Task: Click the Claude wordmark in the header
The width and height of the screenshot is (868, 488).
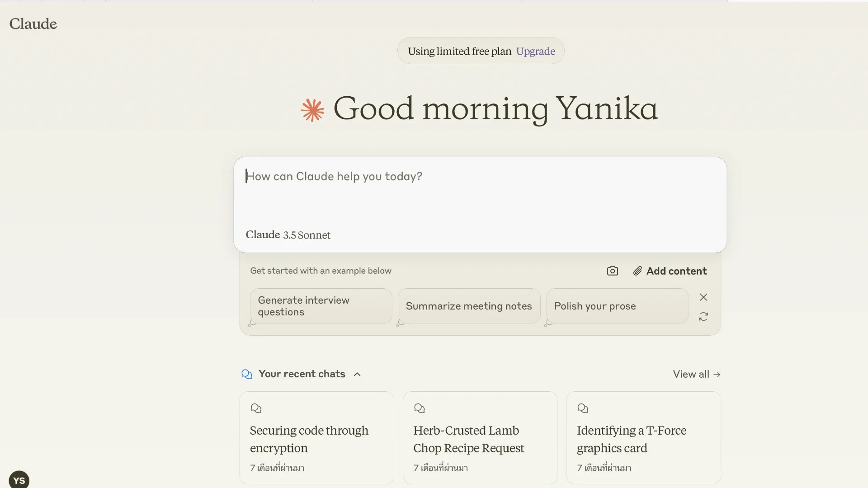Action: point(33,23)
